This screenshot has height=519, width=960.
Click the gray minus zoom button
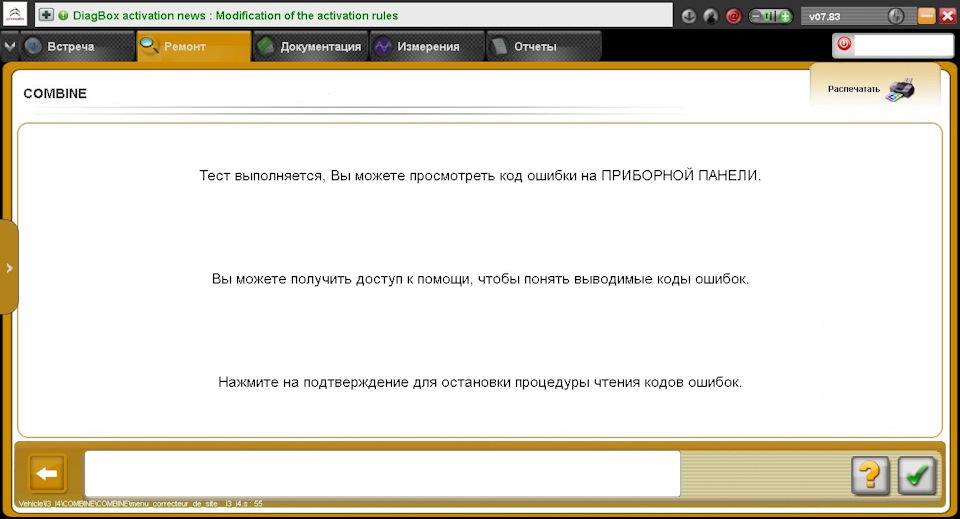click(756, 17)
